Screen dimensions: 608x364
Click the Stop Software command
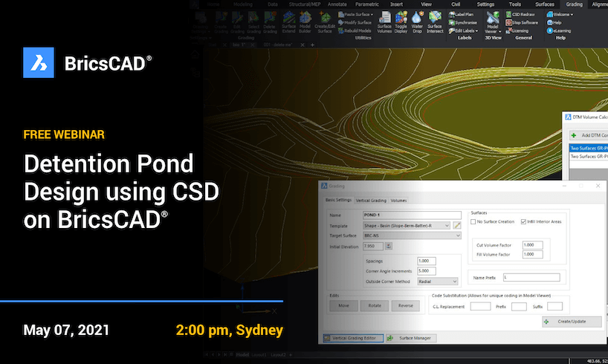coord(522,22)
